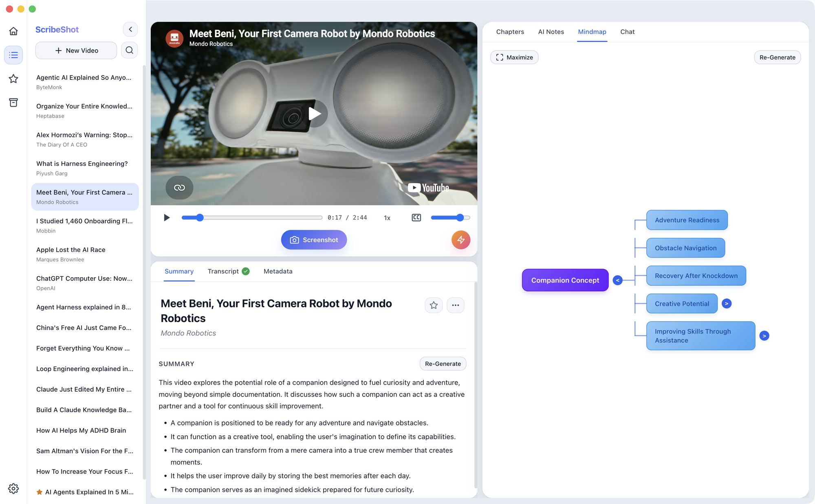Screen dimensions: 815x504
Task: Open 'How AI Helps My ADHD Brain' video
Action: pyautogui.click(x=85, y=430)
